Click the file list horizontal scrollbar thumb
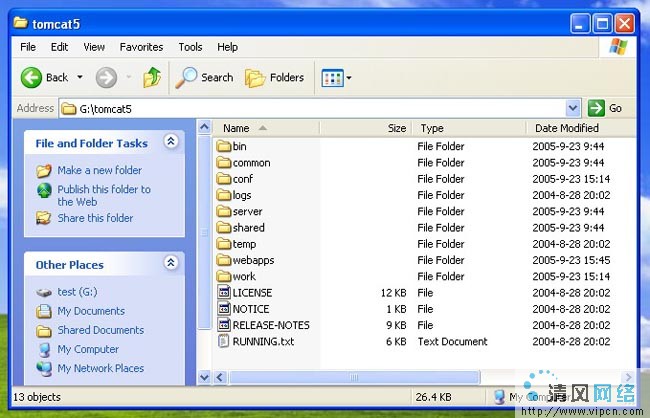 [354, 377]
